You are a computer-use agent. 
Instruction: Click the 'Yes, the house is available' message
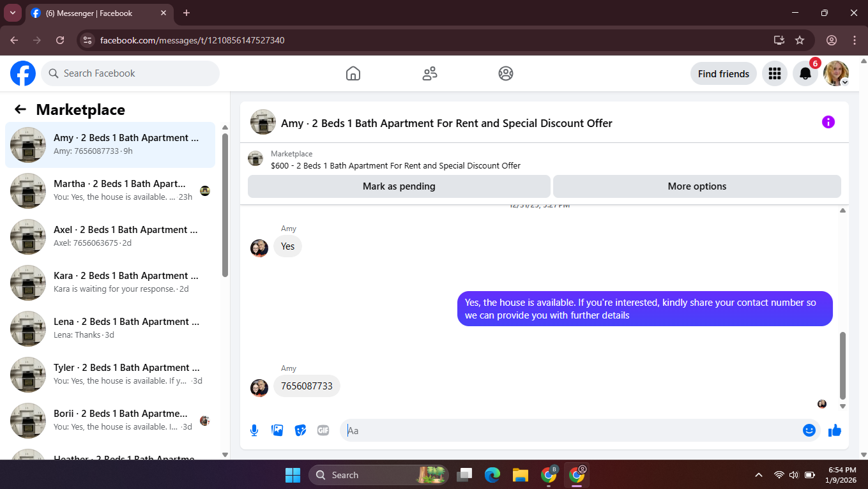click(x=645, y=309)
